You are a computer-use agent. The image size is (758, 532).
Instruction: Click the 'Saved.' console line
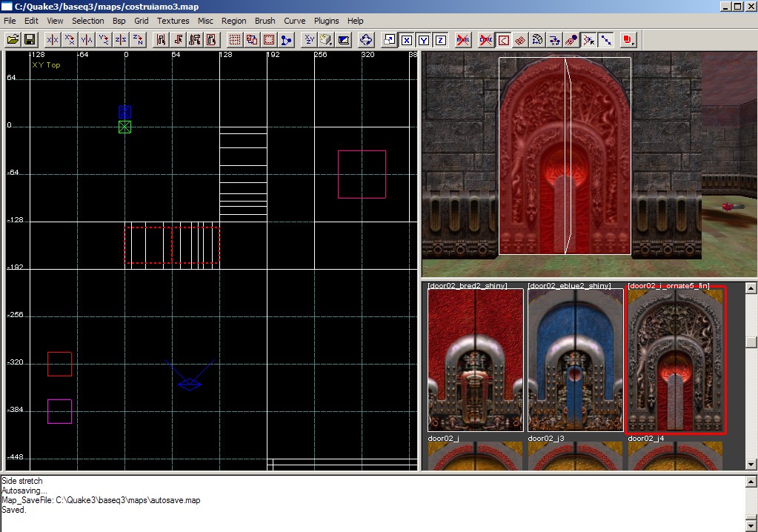click(x=14, y=510)
